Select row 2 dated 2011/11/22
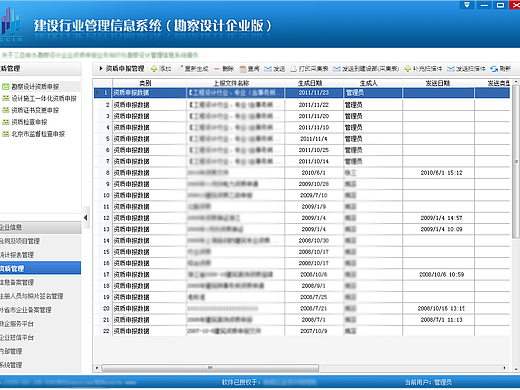This screenshot has height=390, width=520. [x=302, y=105]
